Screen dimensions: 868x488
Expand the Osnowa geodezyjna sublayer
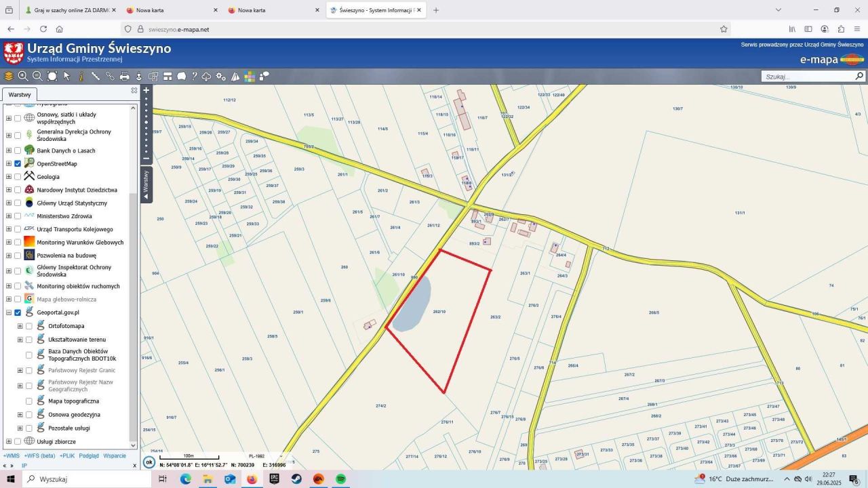pos(20,415)
